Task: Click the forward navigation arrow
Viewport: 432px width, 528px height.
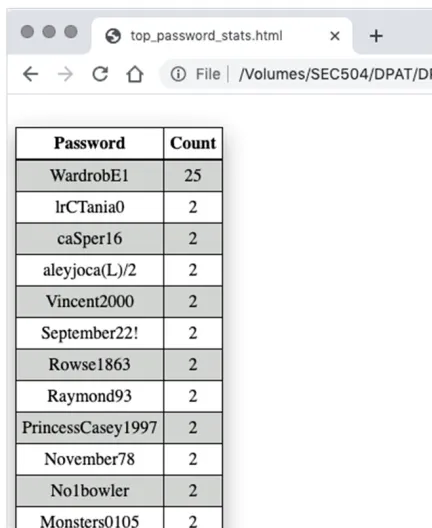Action: [x=65, y=74]
